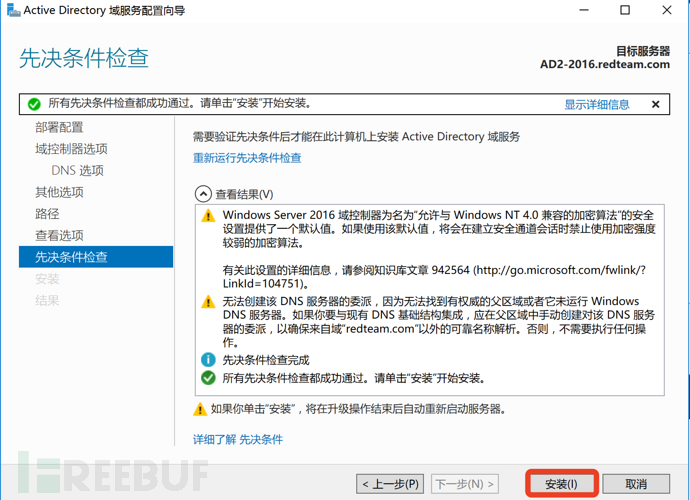Select DNS 选项 in the sidebar
Screen dimensions: 690x500
pos(77,170)
